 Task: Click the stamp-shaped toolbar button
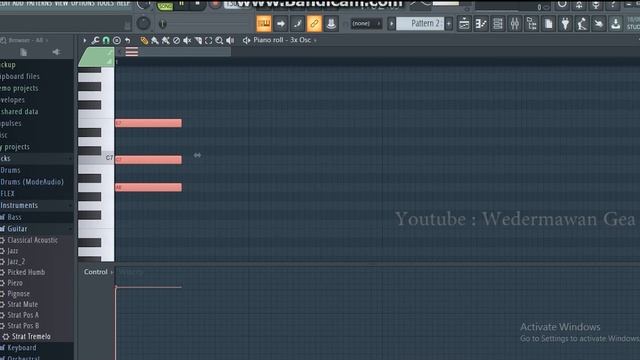tap(331, 24)
